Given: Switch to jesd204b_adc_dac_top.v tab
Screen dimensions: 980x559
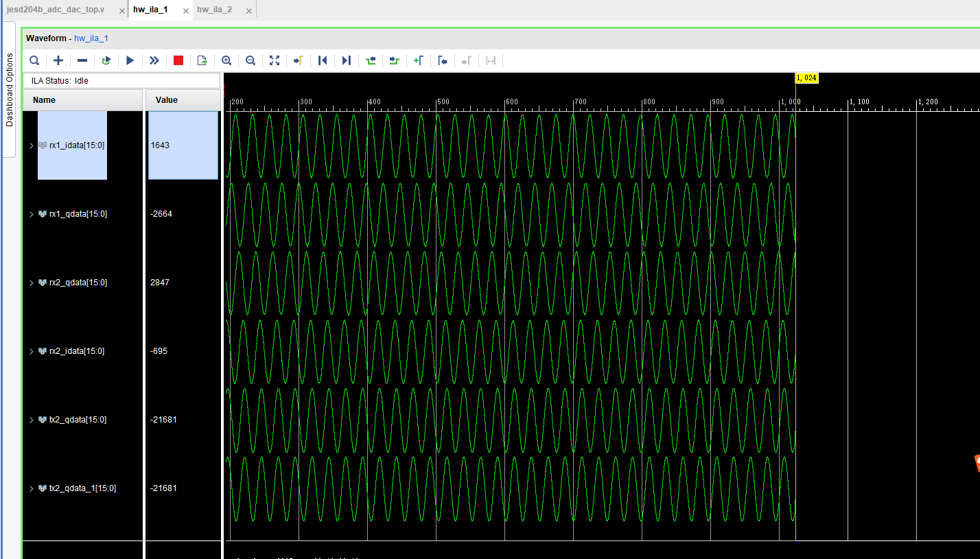Looking at the screenshot, I should [x=56, y=10].
